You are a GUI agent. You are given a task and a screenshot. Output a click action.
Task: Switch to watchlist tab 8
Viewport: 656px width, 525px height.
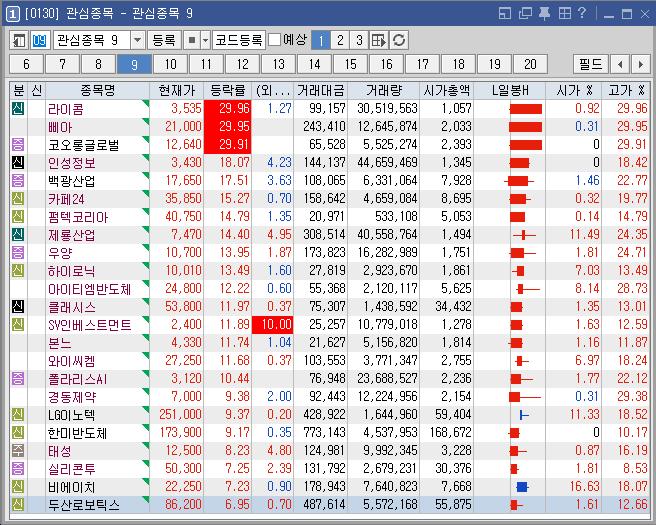(x=98, y=64)
